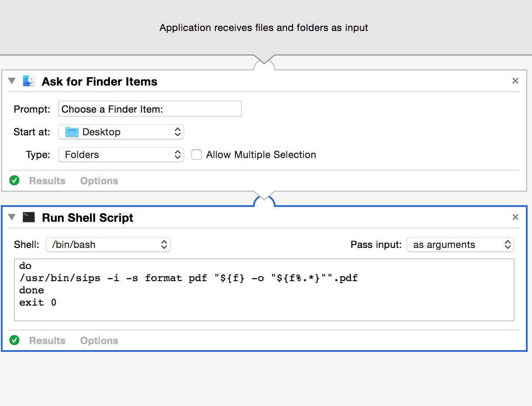Click the Desktop folder icon in Start at
The height and width of the screenshot is (406, 532).
(72, 132)
